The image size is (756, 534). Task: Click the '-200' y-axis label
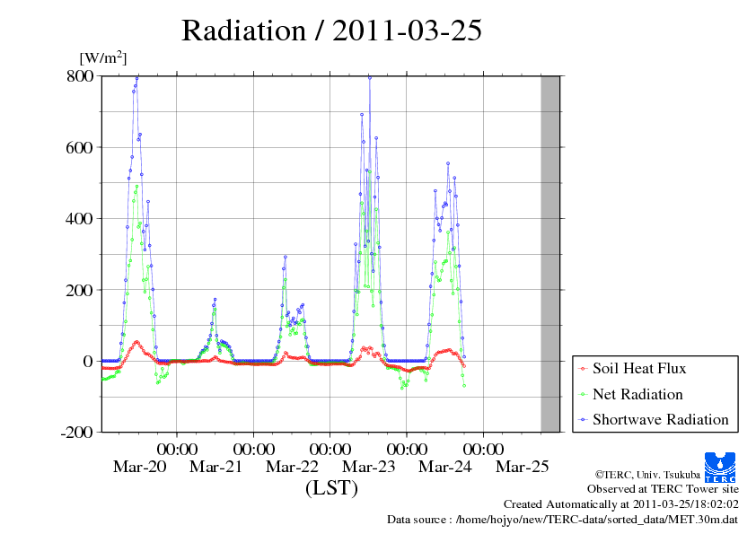point(77,433)
